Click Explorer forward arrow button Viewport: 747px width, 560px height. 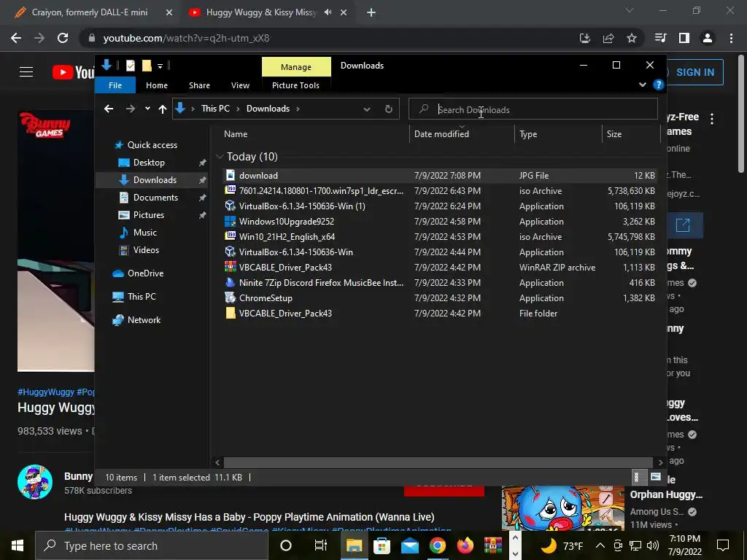pos(130,109)
